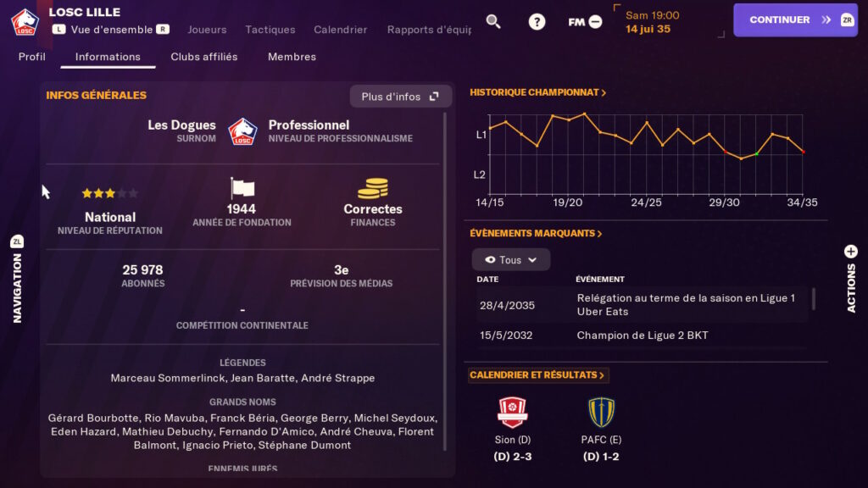The height and width of the screenshot is (488, 868).
Task: Open the search magnifying glass
Action: click(x=493, y=21)
